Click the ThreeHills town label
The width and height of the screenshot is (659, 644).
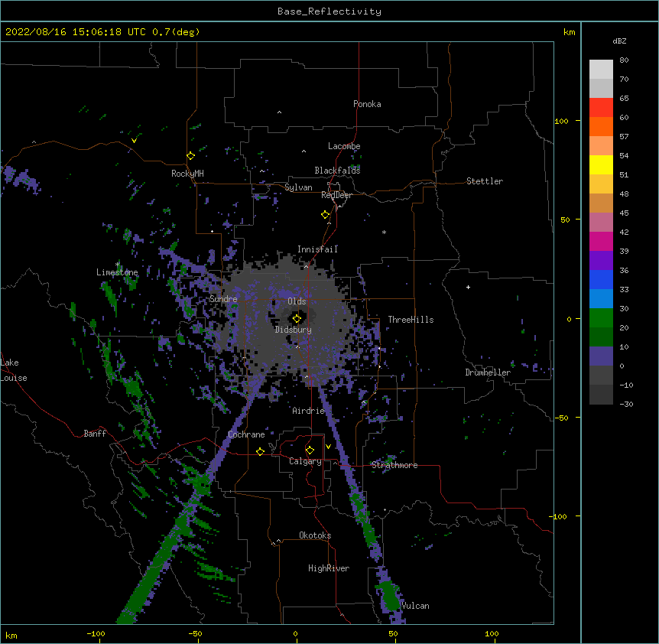tap(411, 320)
